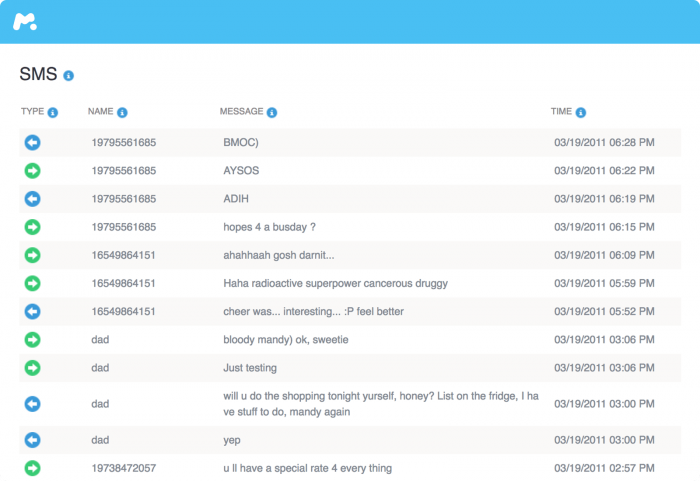Click outgoing arrow icon for busday message

[33, 227]
